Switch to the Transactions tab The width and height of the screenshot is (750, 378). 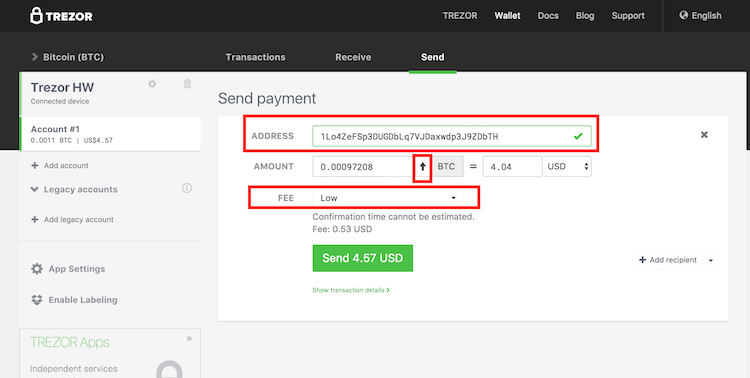point(255,57)
